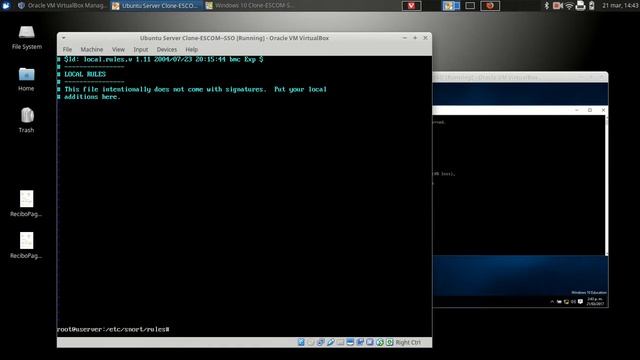Screen dimensions: 640x360
Task: Click the root@userver shell prompt line
Action: [113, 329]
